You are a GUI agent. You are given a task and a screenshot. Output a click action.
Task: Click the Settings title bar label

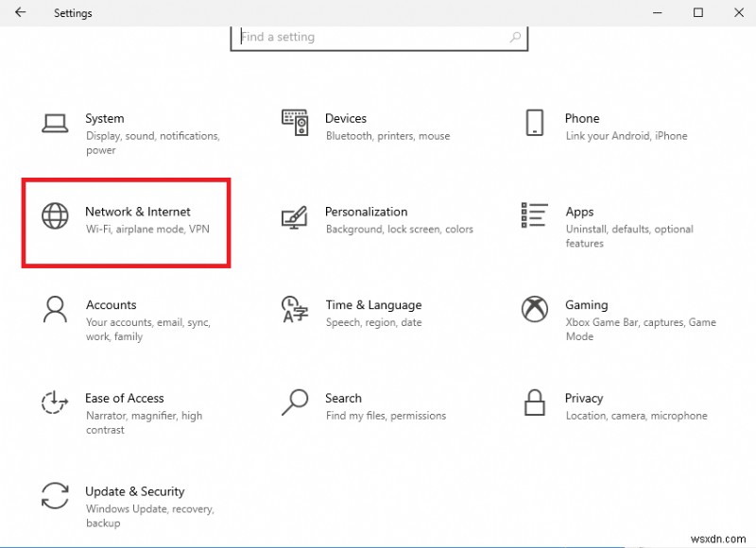73,13
